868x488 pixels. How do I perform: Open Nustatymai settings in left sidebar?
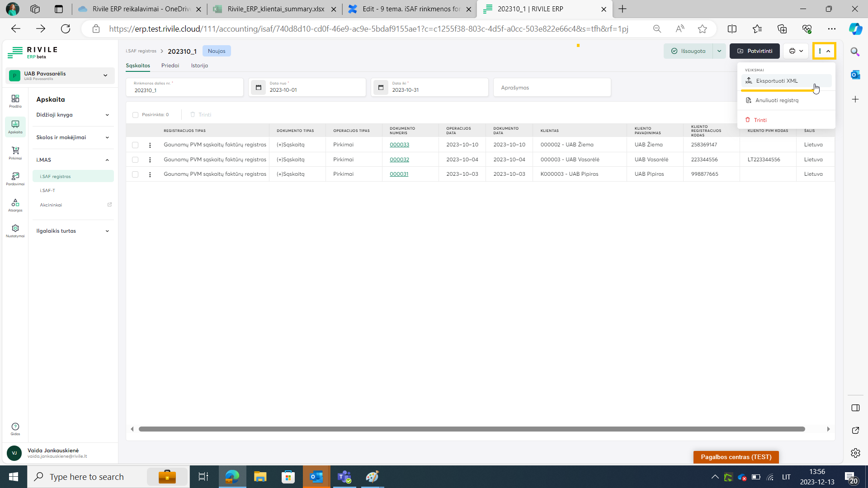point(15,230)
